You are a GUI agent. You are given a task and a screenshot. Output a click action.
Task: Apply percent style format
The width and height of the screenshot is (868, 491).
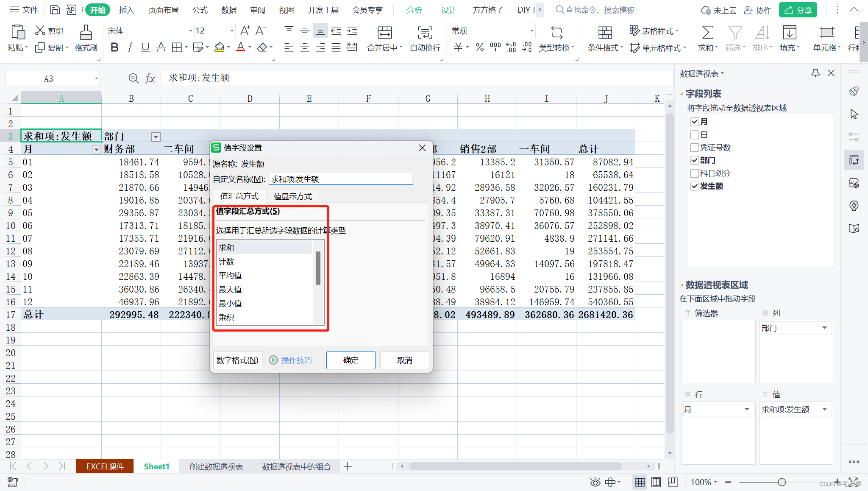pos(479,47)
